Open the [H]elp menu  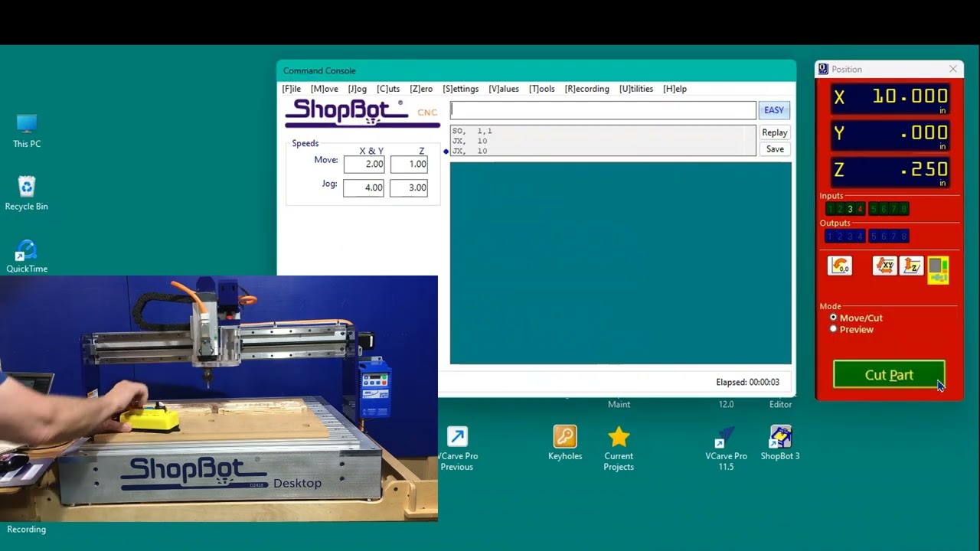point(675,89)
